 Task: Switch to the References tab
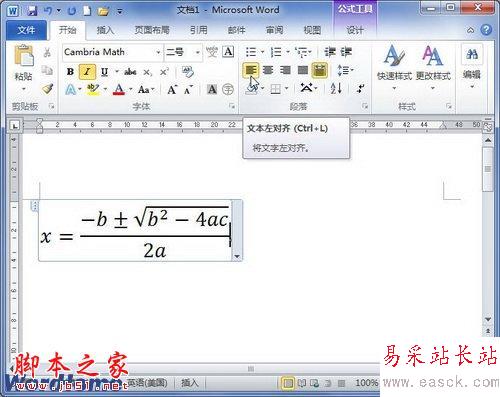pyautogui.click(x=199, y=30)
